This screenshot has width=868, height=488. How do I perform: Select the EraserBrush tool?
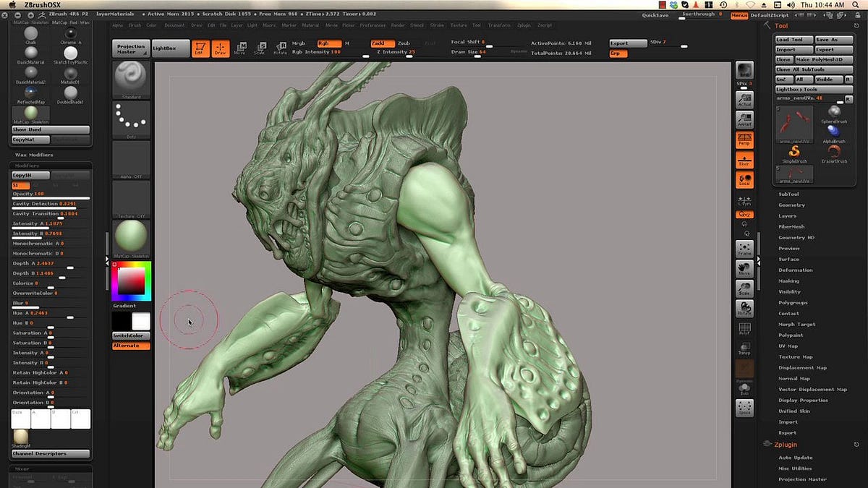tap(833, 151)
